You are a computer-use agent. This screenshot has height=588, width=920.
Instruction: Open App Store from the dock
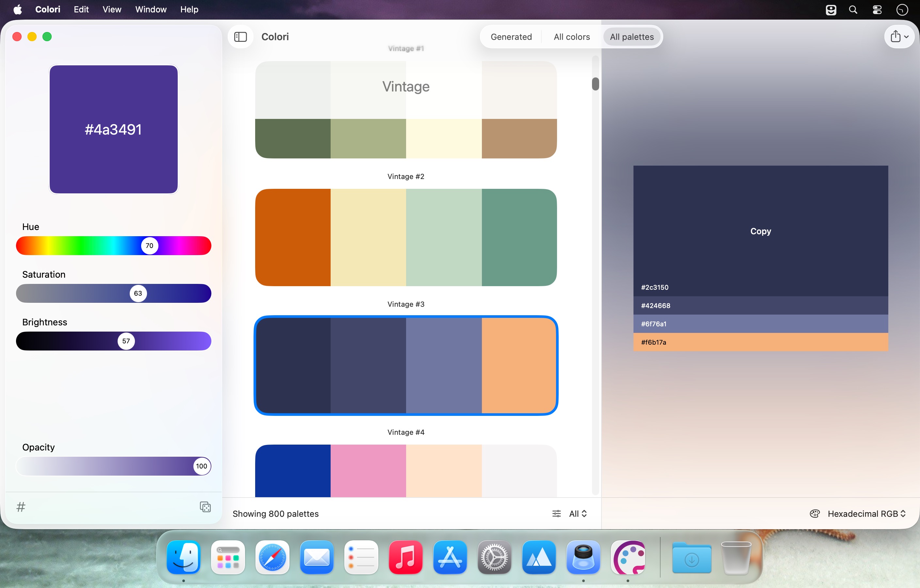pyautogui.click(x=450, y=557)
